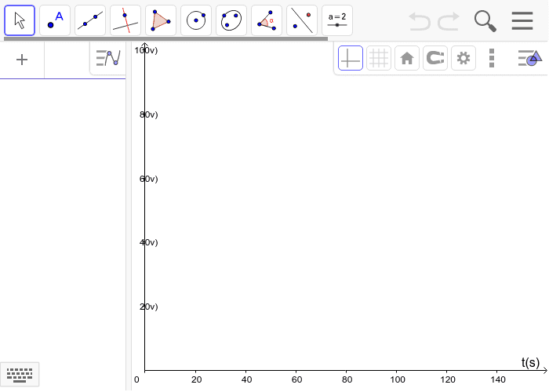This screenshot has height=392, width=549.
Task: Click the t(s) axis label
Action: point(530,362)
